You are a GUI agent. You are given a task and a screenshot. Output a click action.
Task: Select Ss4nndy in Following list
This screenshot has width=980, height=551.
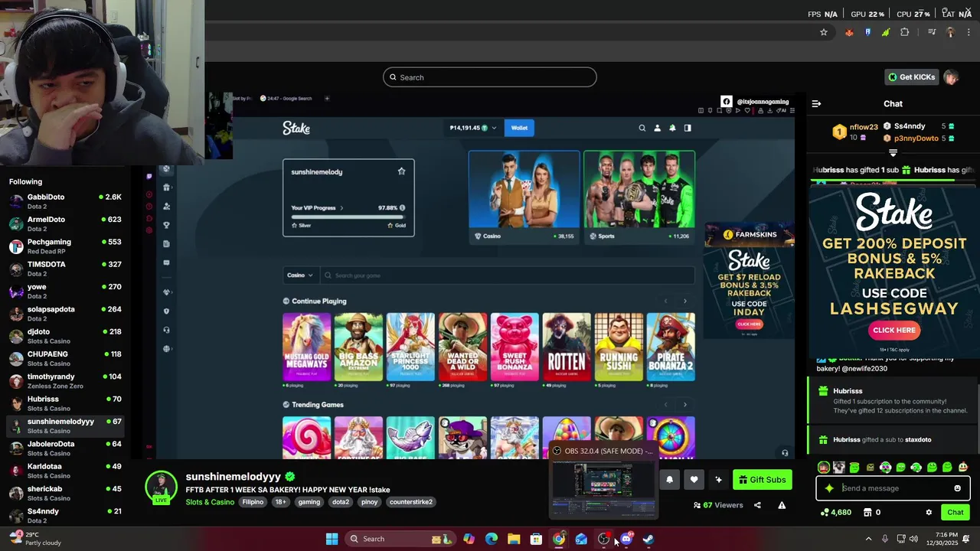(66, 515)
